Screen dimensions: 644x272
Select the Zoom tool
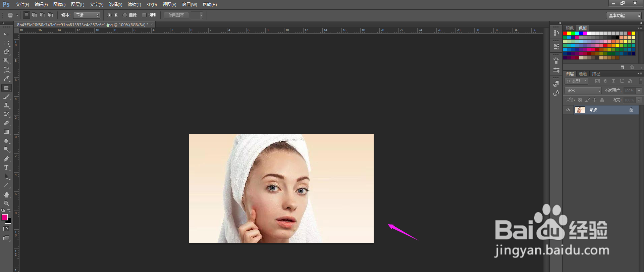[6, 203]
